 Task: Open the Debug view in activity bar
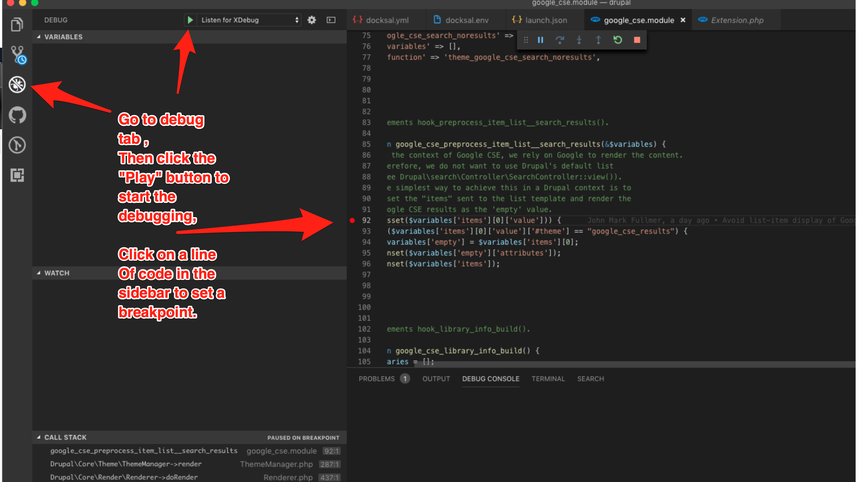point(17,84)
